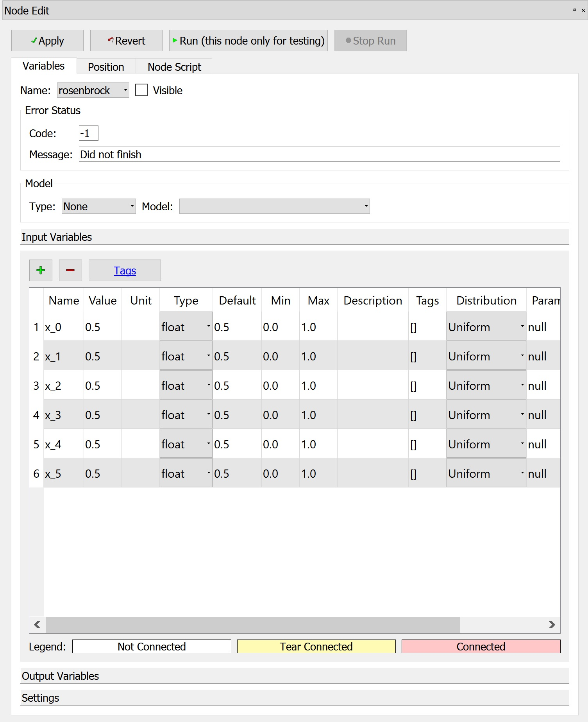Open the model Type dropdown set to None
The height and width of the screenshot is (722, 588).
click(x=99, y=206)
